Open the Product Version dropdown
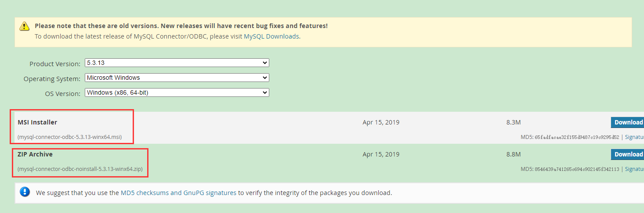This screenshot has width=644, height=213. pyautogui.click(x=177, y=63)
